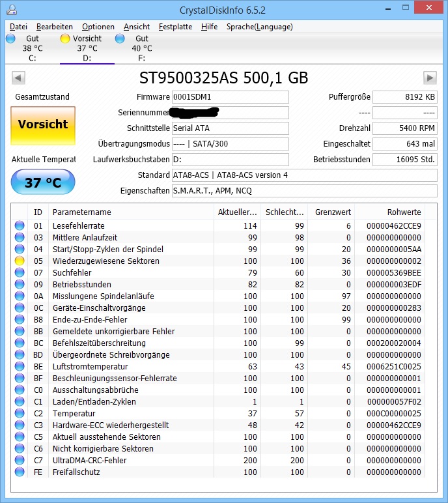Open the Festplatte menu
The height and width of the screenshot is (503, 448).
(x=175, y=27)
